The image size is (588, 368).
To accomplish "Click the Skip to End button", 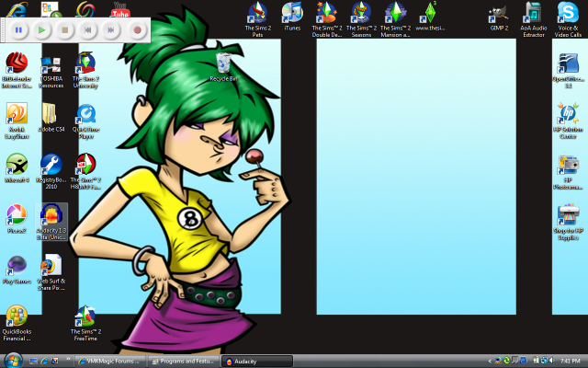I will pos(111,30).
